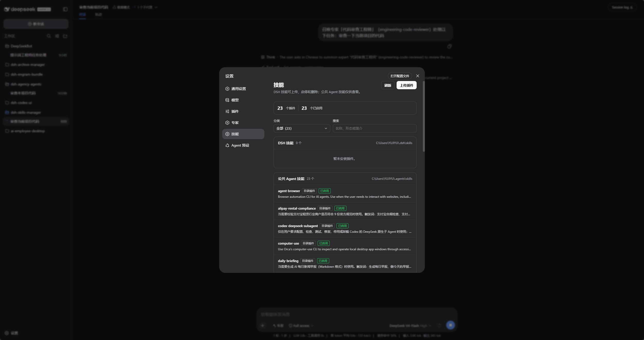The height and width of the screenshot is (340, 644).
Task: Click the 已启用 badge on agent-browser
Action: (325, 191)
